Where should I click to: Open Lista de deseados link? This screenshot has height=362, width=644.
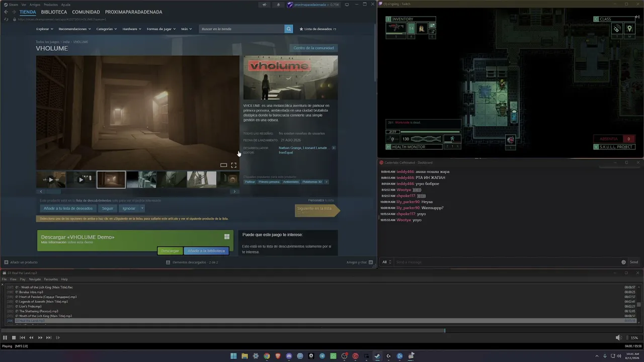click(x=318, y=29)
